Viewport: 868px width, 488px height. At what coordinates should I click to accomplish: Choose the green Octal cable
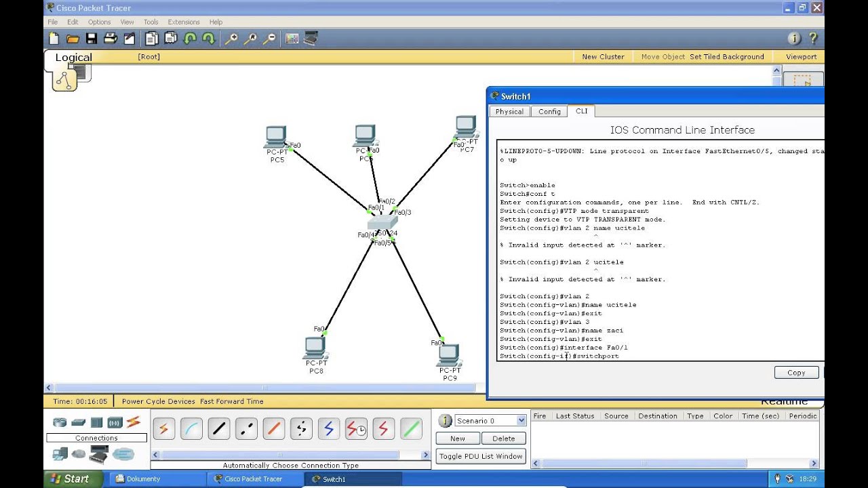(x=412, y=428)
